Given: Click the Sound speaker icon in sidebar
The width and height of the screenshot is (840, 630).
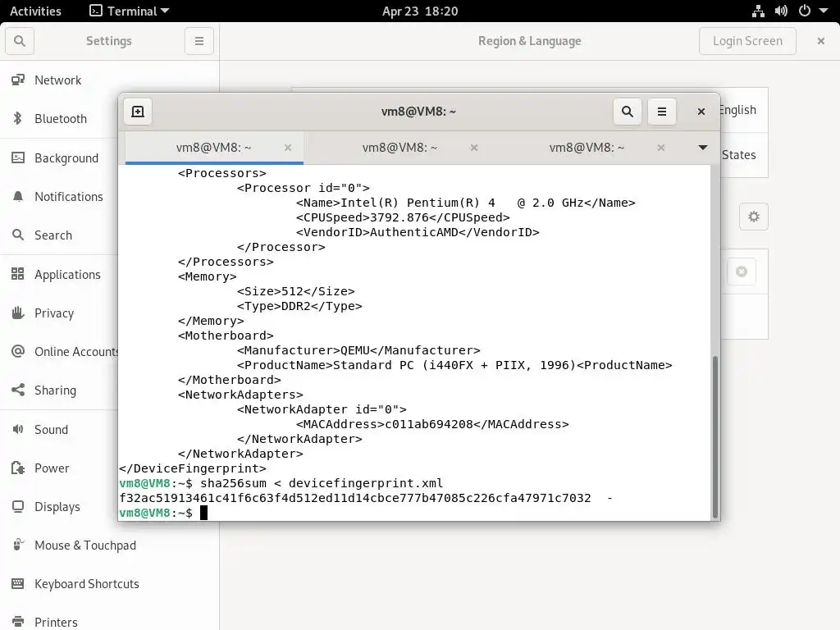Looking at the screenshot, I should coord(18,429).
